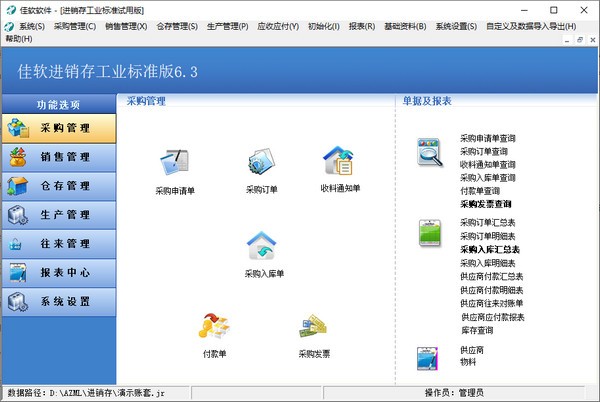Select 报表中心 in function sidebar
Screen dimensions: 600x402
59,273
